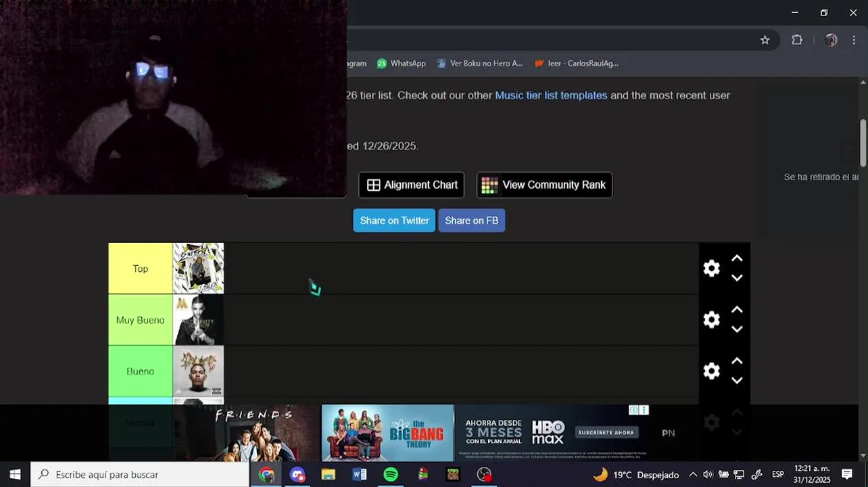Select the green Bueno tier label
This screenshot has height=487, width=868.
tap(141, 371)
